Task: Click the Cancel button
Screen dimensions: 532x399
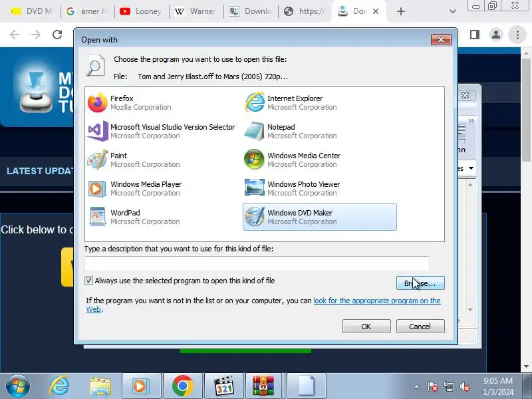Action: pyautogui.click(x=420, y=327)
